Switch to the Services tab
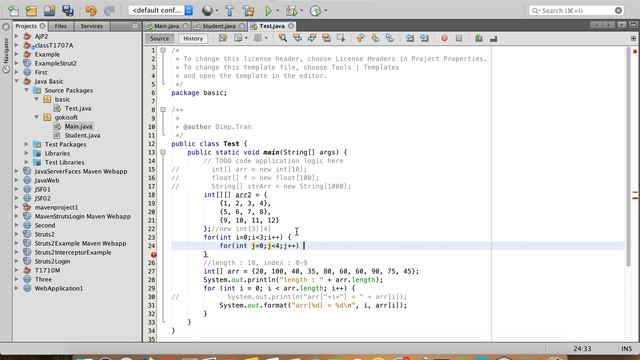 (x=91, y=26)
